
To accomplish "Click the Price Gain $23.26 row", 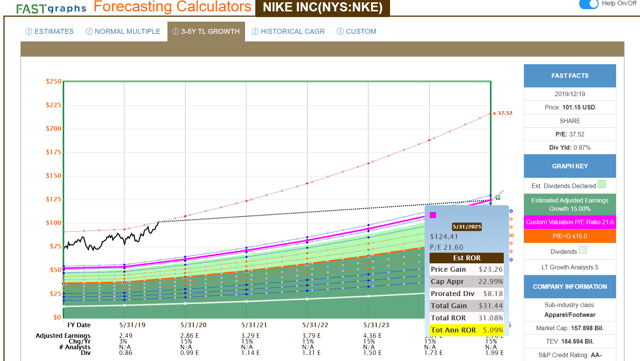I will tap(467, 269).
